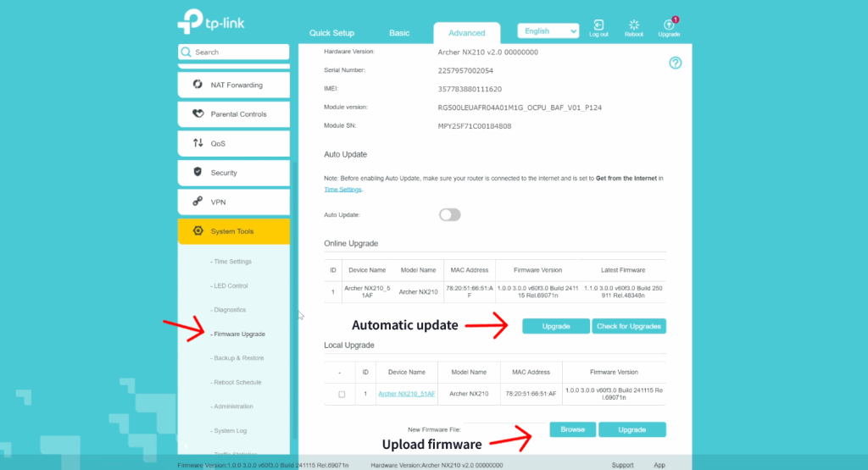The width and height of the screenshot is (868, 470).
Task: Click the App link in footer
Action: [x=659, y=465]
